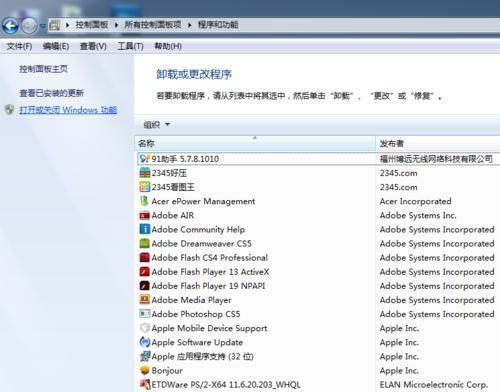The image size is (500, 392).
Task: Open 查看已安装的更新 link
Action: click(x=51, y=93)
